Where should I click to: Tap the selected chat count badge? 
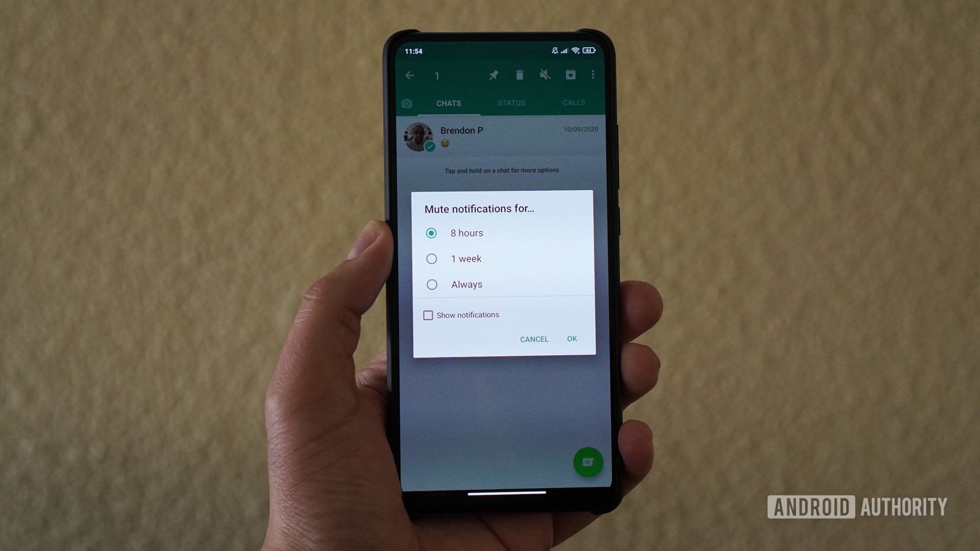pos(436,74)
